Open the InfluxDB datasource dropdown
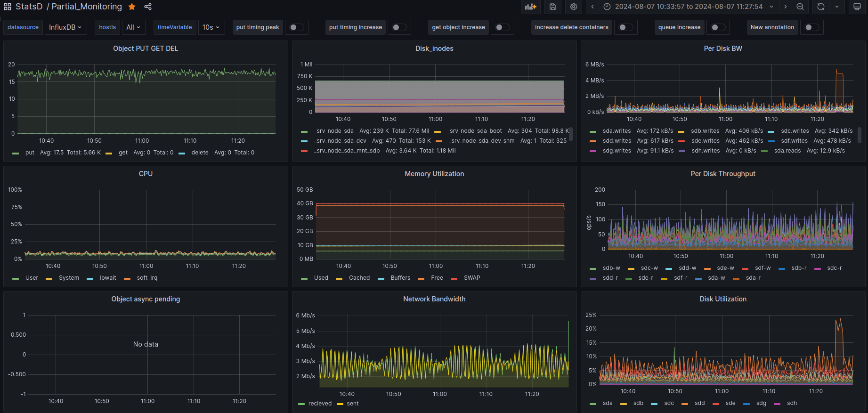The image size is (868, 413). tap(65, 27)
